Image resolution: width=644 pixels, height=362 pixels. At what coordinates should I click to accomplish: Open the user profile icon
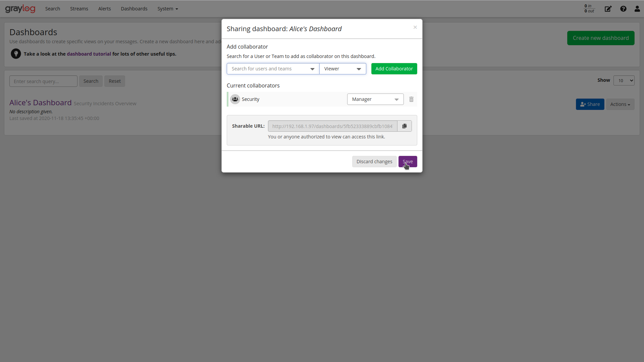click(637, 9)
